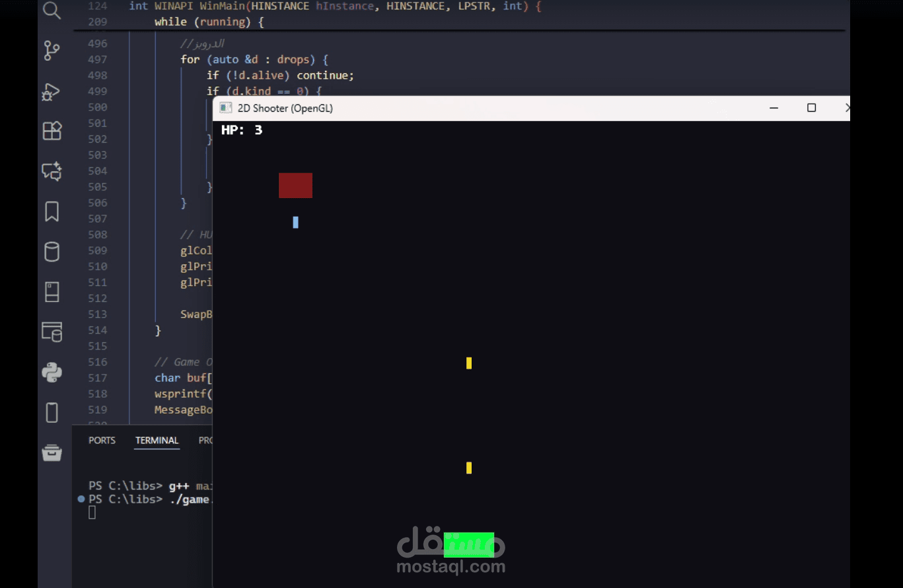Open the Bookmarks view icon
903x588 pixels.
coord(52,211)
